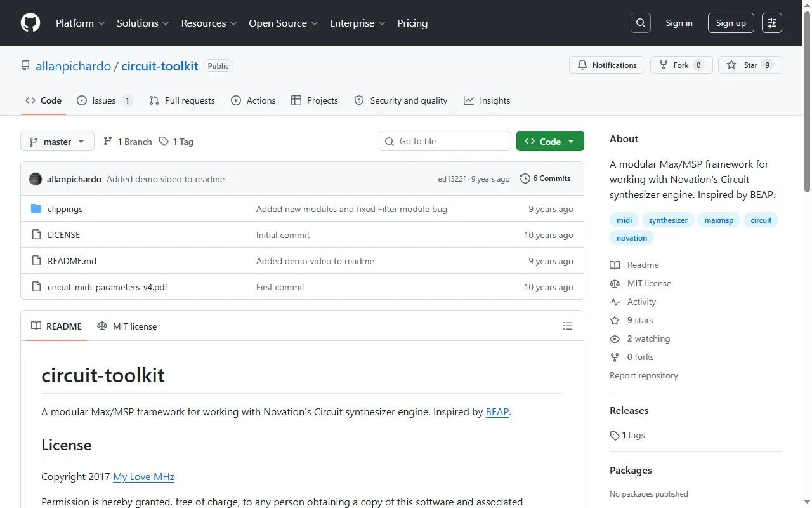812x508 pixels.
Task: Click the tag icon beside 1 tags
Action: tap(615, 436)
